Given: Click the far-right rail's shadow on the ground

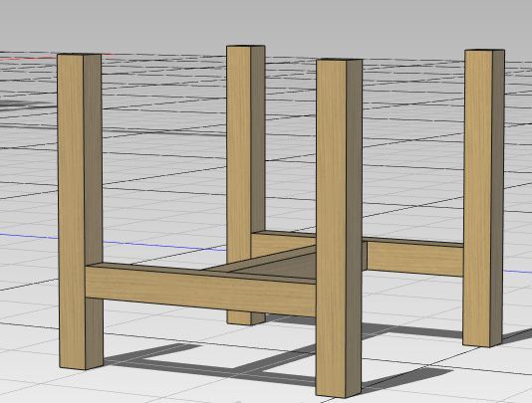Looking at the screenshot, I should tap(412, 330).
